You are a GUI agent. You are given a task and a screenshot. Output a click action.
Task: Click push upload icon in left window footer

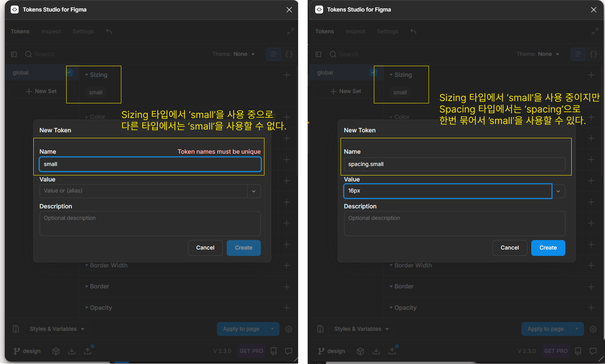[x=88, y=351]
